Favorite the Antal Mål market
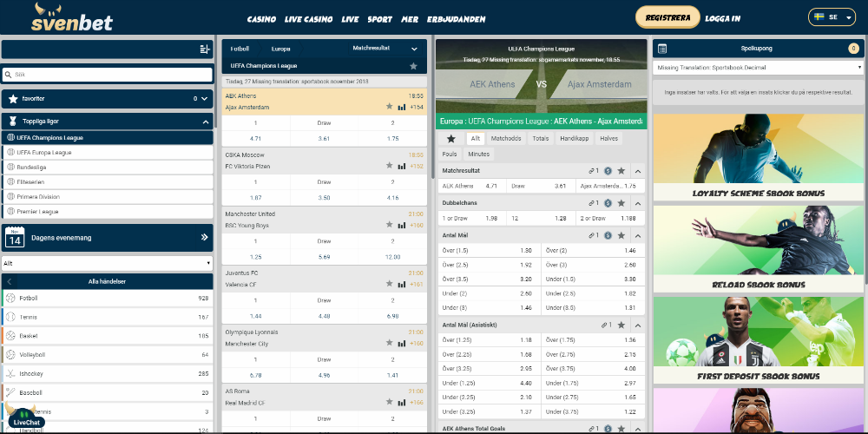Screen dimensions: 868x434 (621, 235)
